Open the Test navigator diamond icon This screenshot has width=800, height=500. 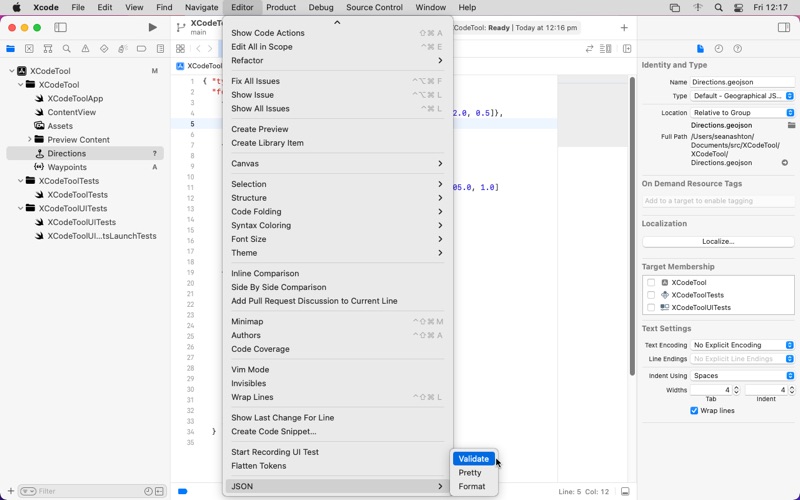coord(104,48)
